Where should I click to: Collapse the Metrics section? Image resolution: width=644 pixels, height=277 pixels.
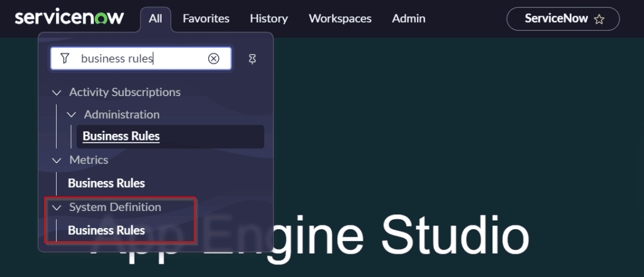[x=57, y=160]
